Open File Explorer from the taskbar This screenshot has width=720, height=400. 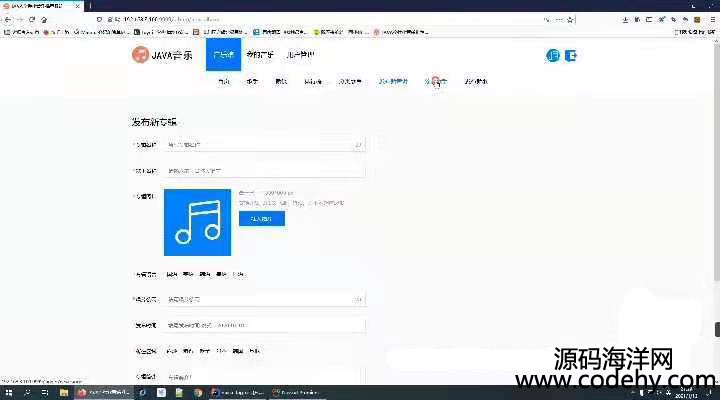(64, 393)
